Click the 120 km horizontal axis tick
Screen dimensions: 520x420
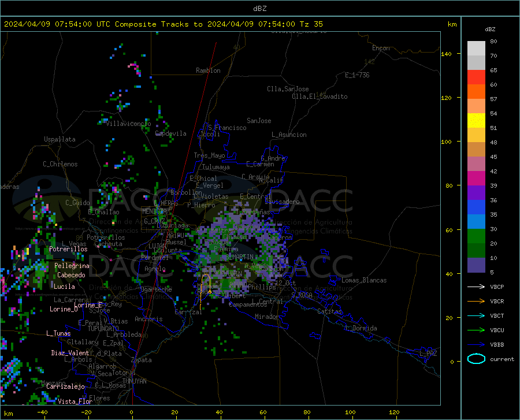pyautogui.click(x=394, y=412)
